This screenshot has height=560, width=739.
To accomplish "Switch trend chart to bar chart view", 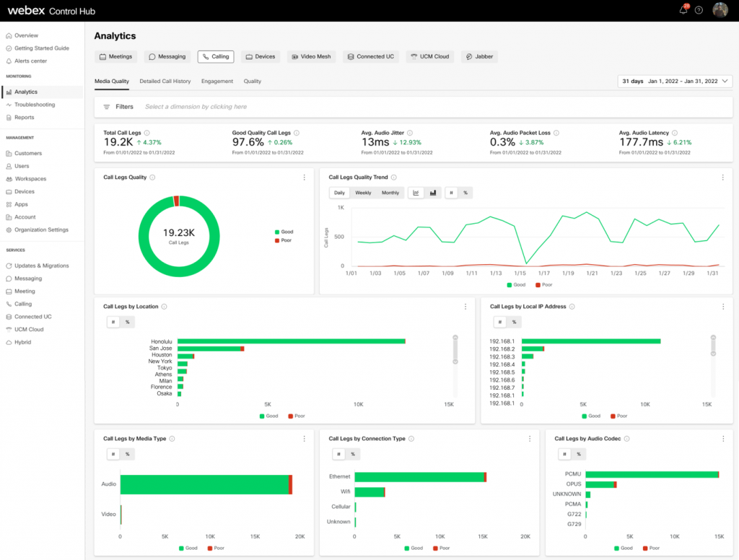I will [x=434, y=193].
